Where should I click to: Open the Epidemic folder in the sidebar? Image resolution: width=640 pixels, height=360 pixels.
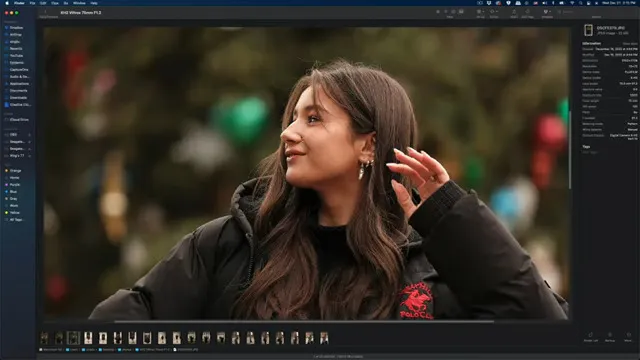coord(16,62)
